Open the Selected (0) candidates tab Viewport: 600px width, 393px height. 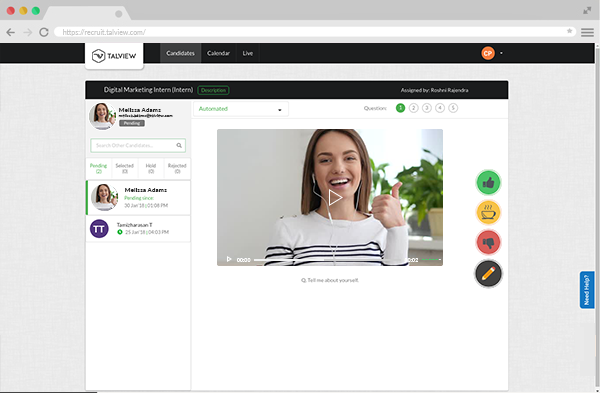pos(124,168)
